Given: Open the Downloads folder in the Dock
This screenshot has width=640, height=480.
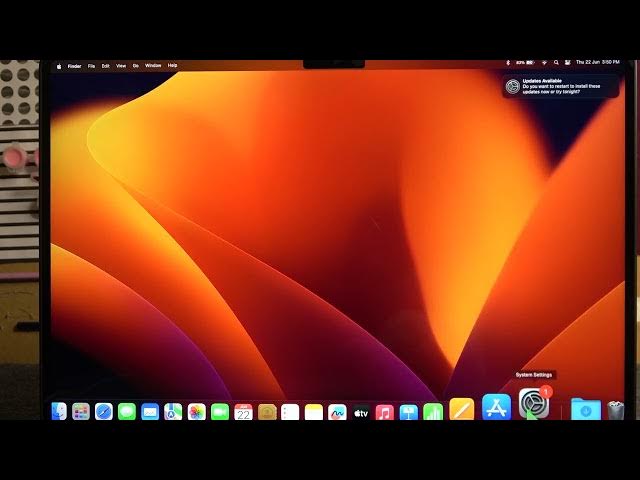Looking at the screenshot, I should click(x=586, y=409).
